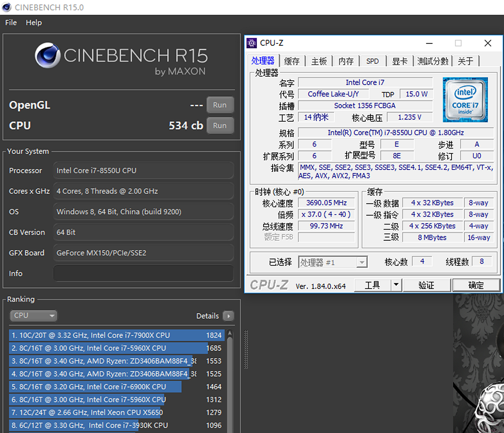Image resolution: width=504 pixels, height=433 pixels.
Task: Switch to the 缓存 tab
Action: click(292, 61)
